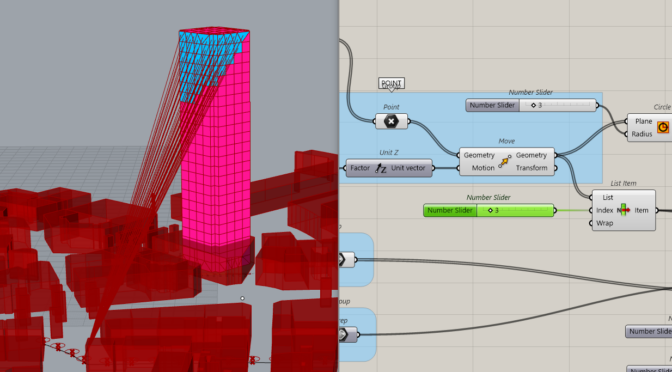The height and width of the screenshot is (372, 672).
Task: Click the List Item component icon
Action: pos(624,210)
